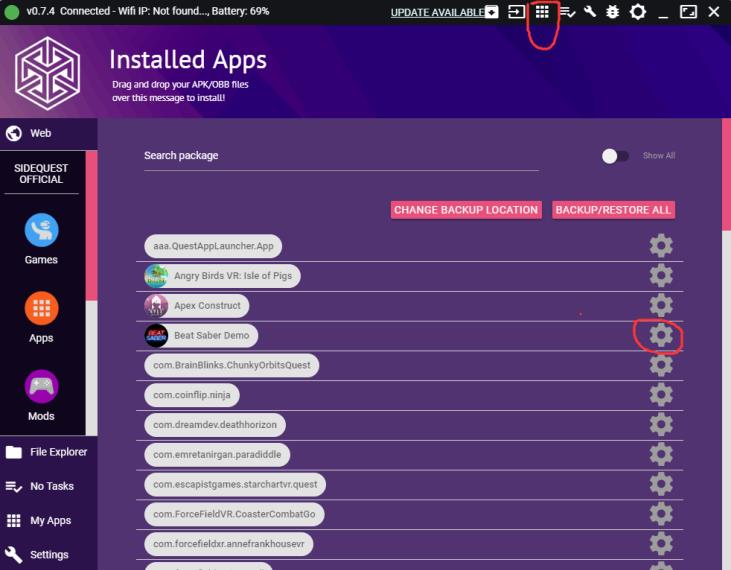
Task: Select the Apex Construct chip
Action: [196, 305]
